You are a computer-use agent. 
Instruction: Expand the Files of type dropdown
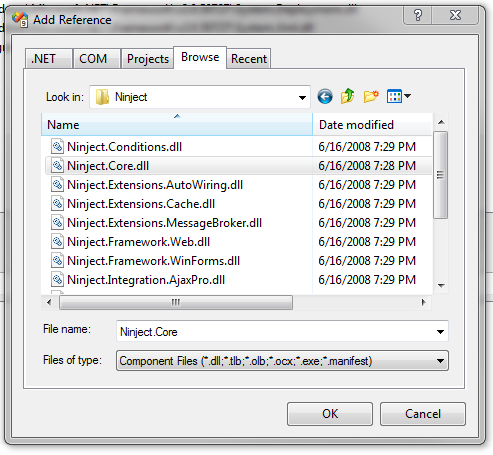click(440, 361)
